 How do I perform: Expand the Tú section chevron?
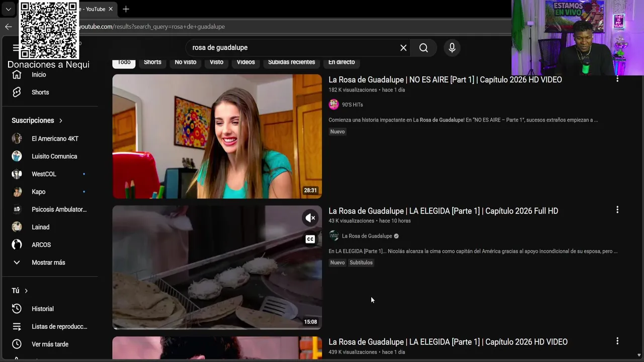coord(26,291)
